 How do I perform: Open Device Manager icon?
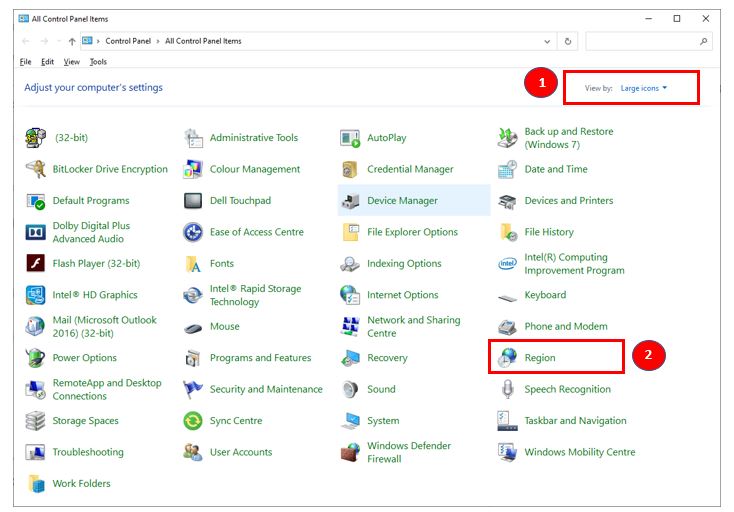[350, 201]
